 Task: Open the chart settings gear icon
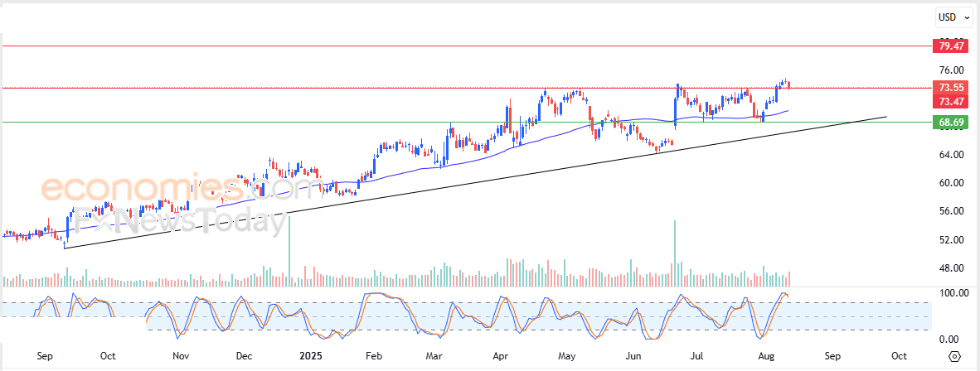pyautogui.click(x=954, y=357)
